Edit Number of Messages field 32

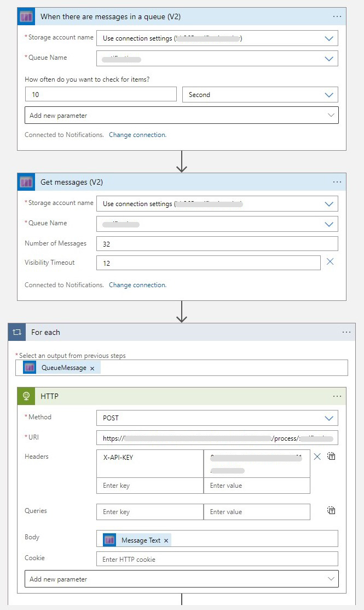[217, 244]
